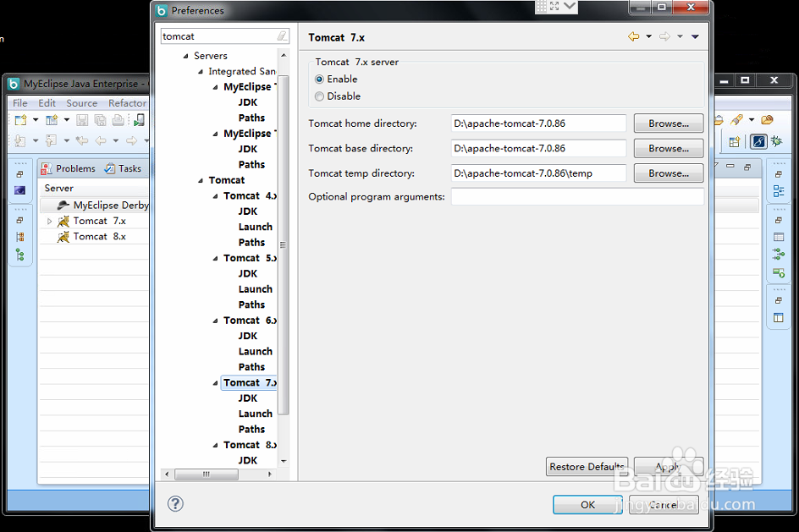Open the green node tree icon in left trim

click(19, 255)
